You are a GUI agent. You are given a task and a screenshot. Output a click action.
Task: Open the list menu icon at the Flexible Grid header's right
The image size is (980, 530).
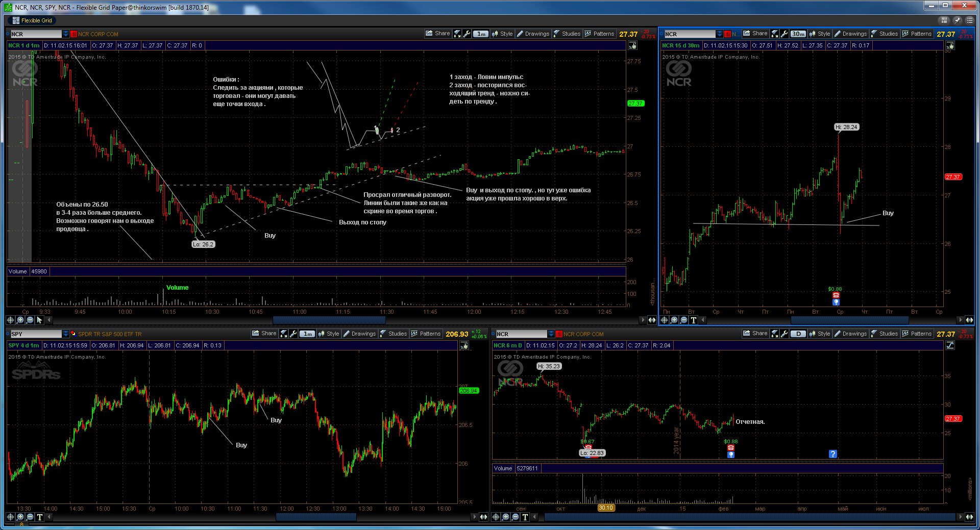[x=969, y=20]
